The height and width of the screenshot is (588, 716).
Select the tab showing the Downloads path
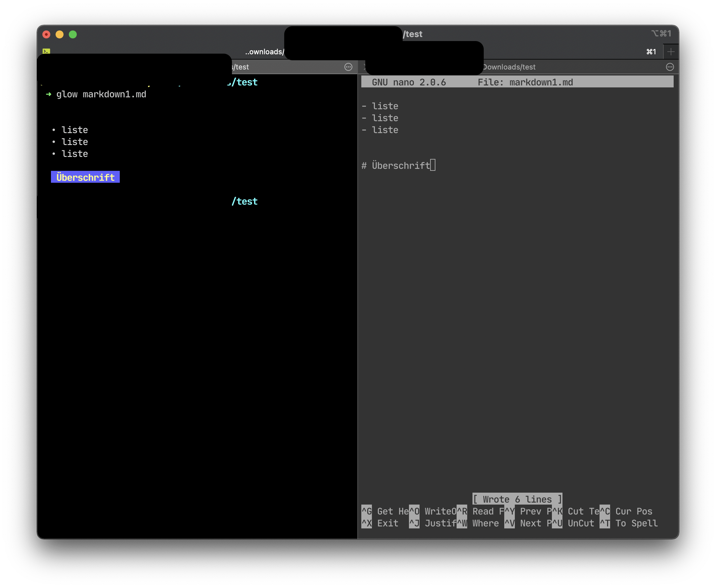pyautogui.click(x=264, y=52)
